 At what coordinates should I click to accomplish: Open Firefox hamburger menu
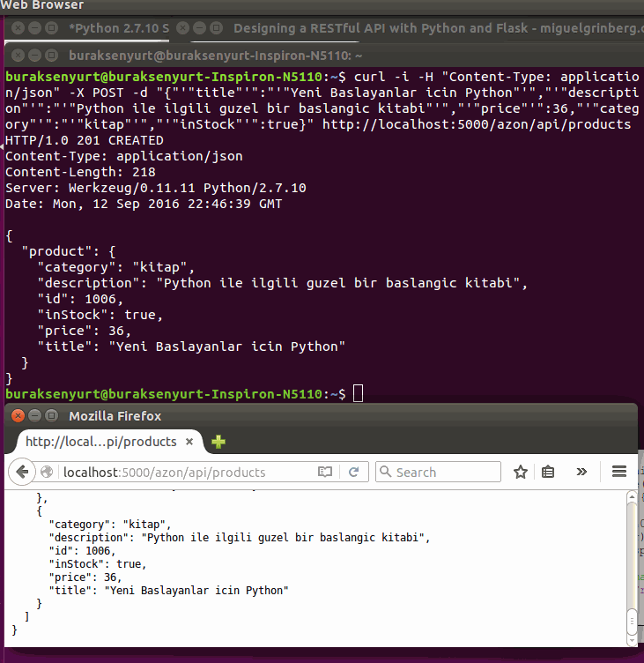click(619, 471)
